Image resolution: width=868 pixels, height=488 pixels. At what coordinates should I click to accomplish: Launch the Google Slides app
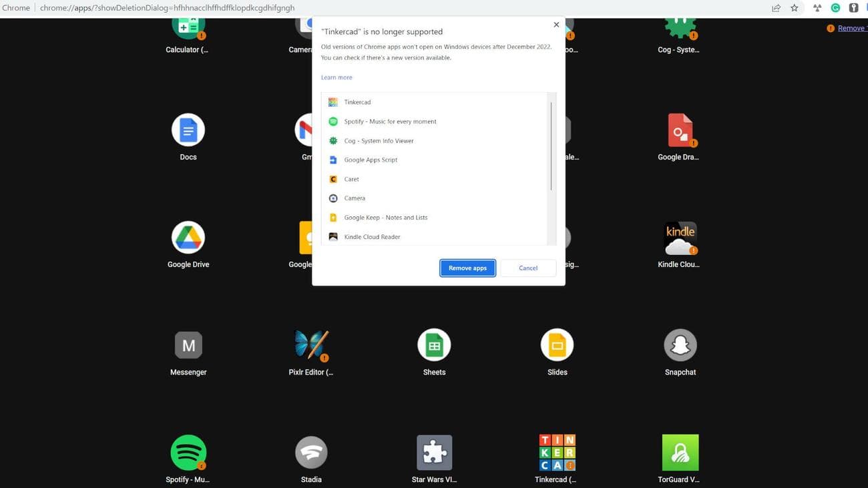pos(557,344)
